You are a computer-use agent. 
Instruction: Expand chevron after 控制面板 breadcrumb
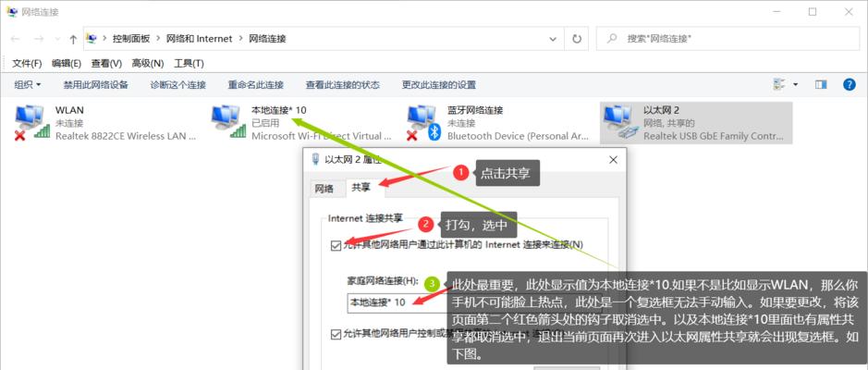pos(158,39)
